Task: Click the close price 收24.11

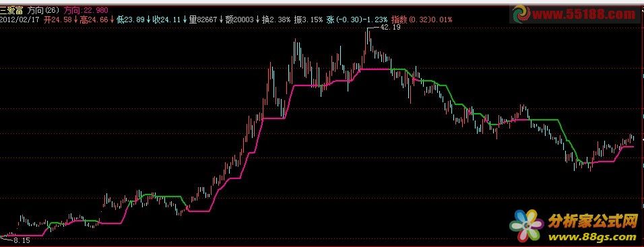Action: click(x=167, y=20)
